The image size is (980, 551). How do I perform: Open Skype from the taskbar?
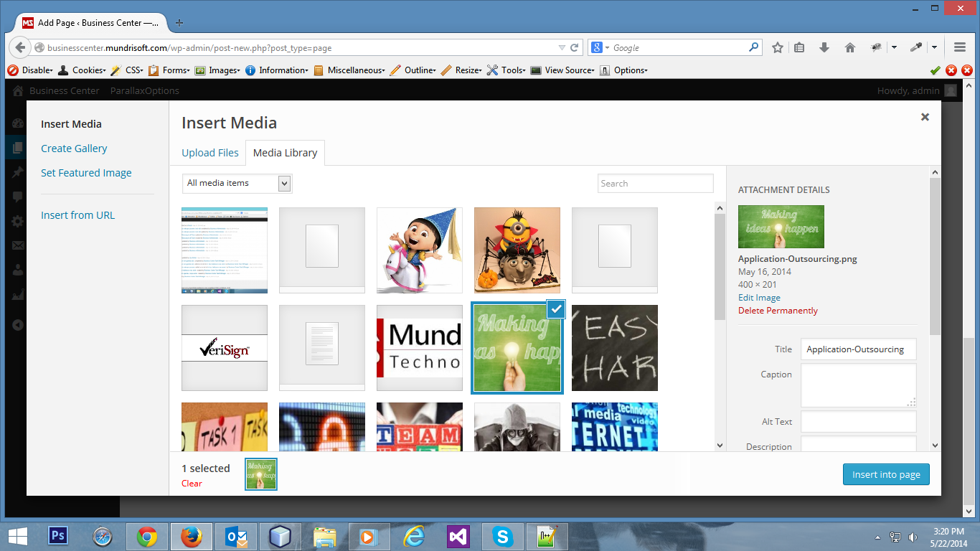click(x=502, y=536)
